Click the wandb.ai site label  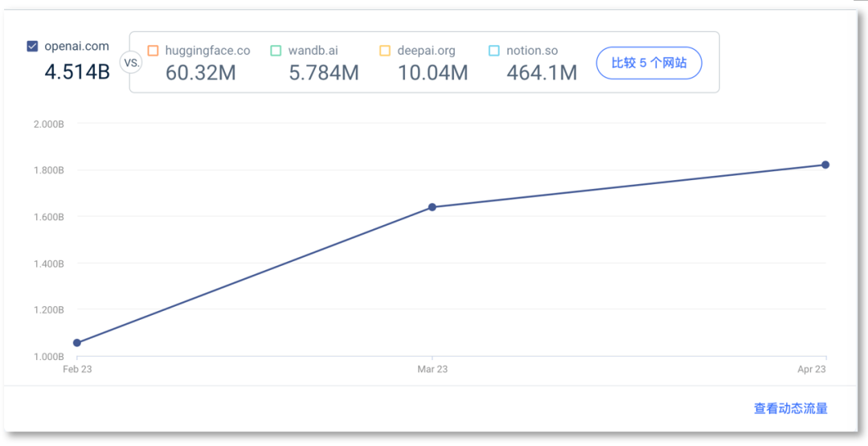(313, 51)
